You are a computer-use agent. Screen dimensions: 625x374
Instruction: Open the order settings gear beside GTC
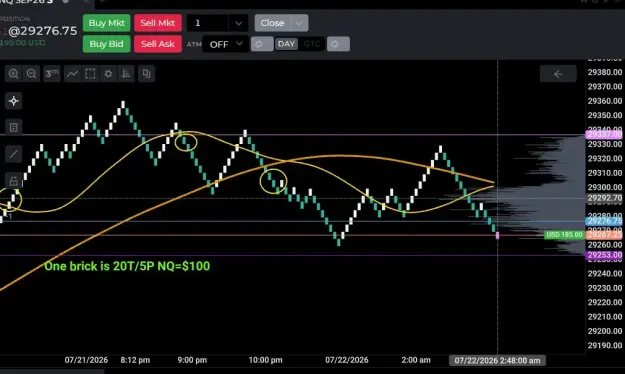click(338, 44)
